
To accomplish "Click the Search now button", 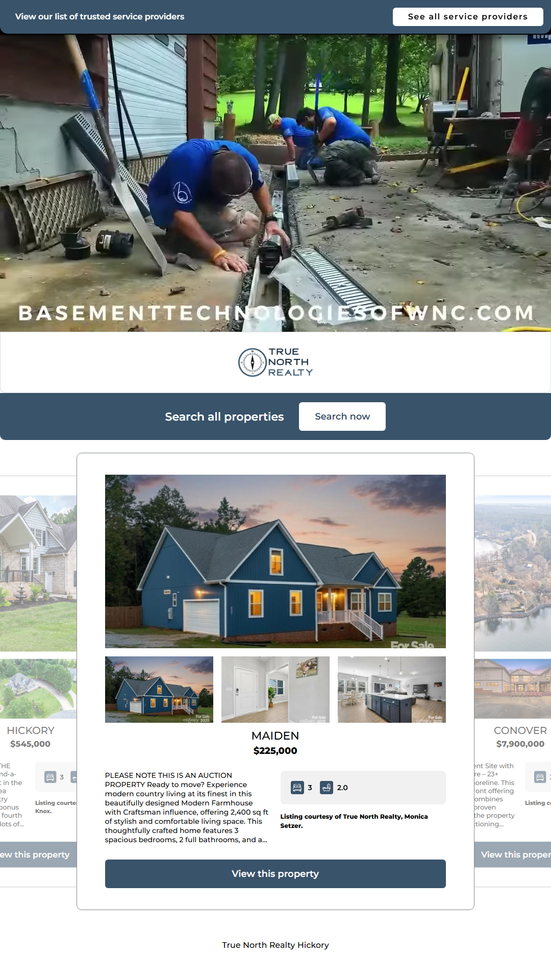I will pos(342,416).
